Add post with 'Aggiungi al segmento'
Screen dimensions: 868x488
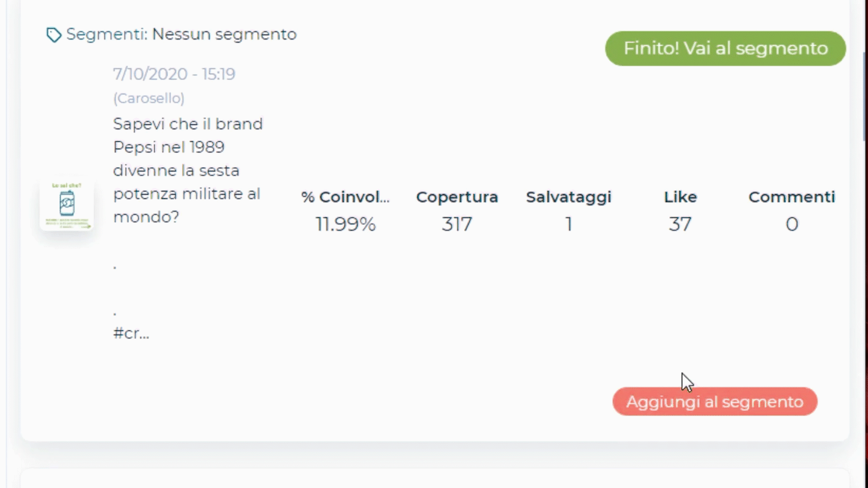point(715,402)
